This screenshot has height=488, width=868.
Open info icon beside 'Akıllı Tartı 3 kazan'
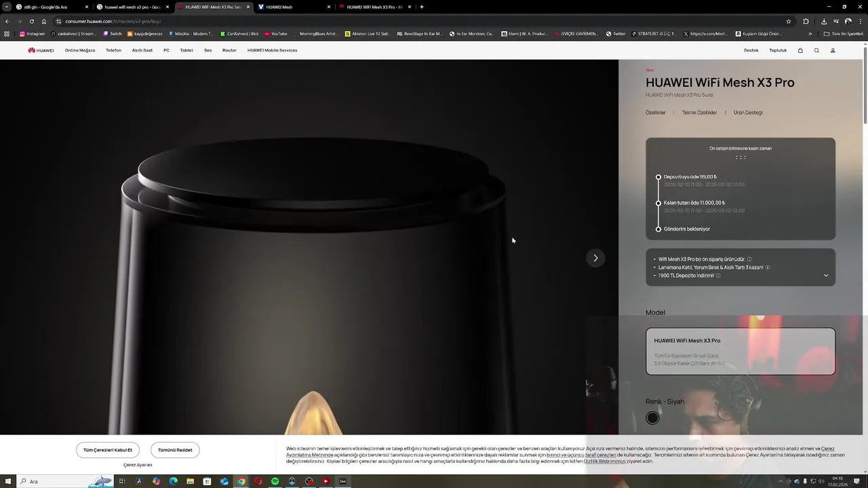(x=768, y=267)
